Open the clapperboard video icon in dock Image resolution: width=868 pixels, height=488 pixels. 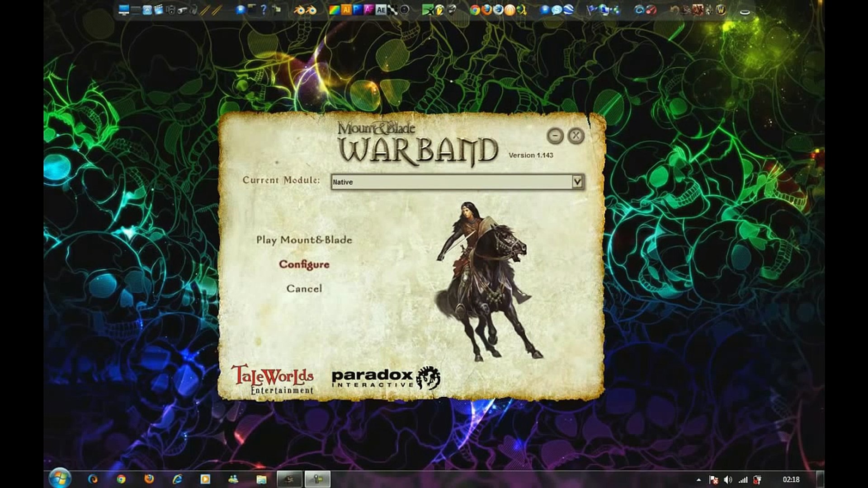coord(158,9)
